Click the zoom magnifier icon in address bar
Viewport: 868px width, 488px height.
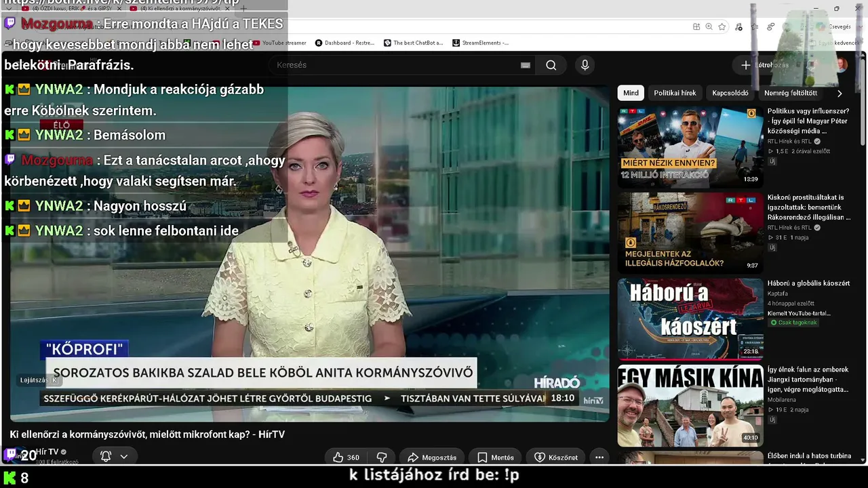coord(709,26)
